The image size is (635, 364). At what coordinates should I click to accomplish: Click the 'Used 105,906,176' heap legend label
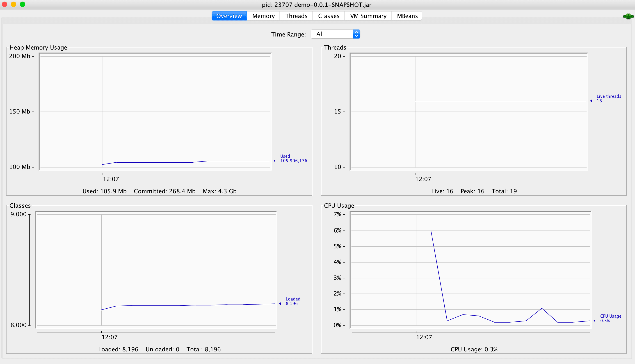point(294,159)
